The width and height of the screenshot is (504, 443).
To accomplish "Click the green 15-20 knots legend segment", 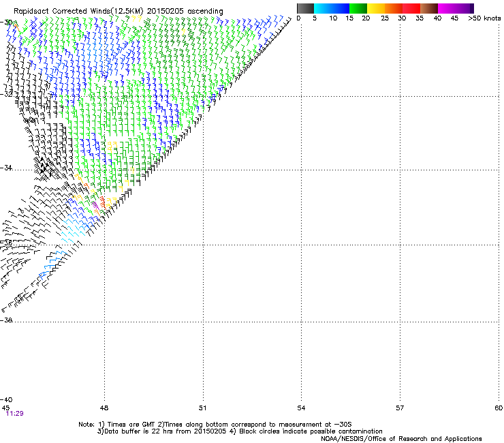I will pyautogui.click(x=358, y=8).
